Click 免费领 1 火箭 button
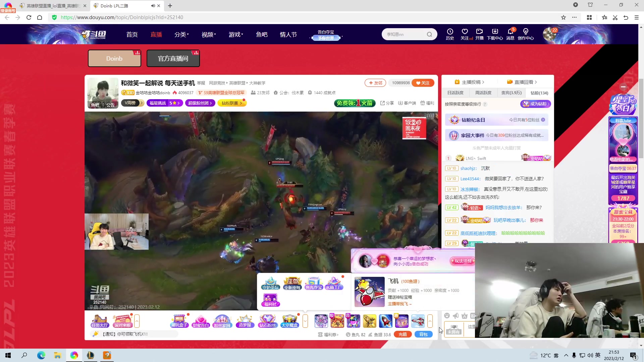The height and width of the screenshot is (362, 644). point(355,103)
